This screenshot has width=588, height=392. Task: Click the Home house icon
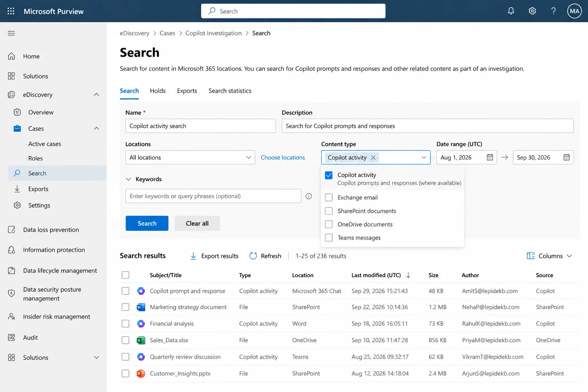11,56
